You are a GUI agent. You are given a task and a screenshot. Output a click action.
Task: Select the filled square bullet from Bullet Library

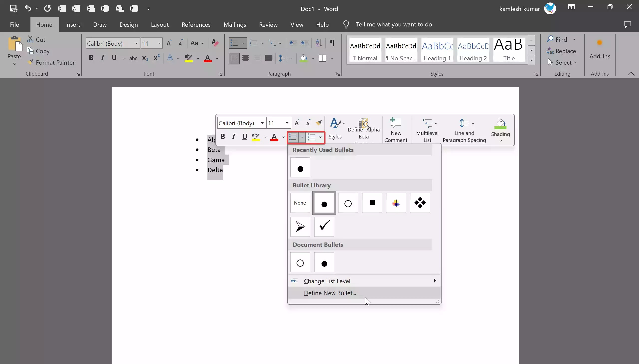[x=372, y=203]
